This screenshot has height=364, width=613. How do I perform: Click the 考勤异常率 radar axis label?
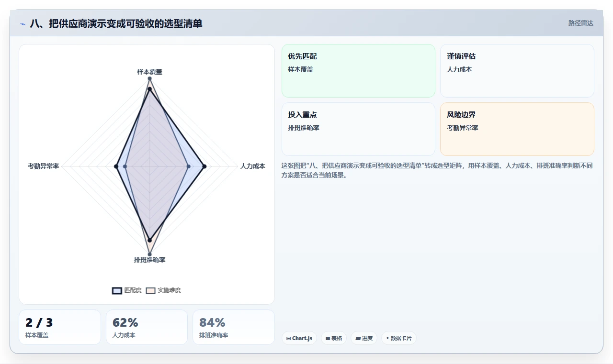pos(44,166)
